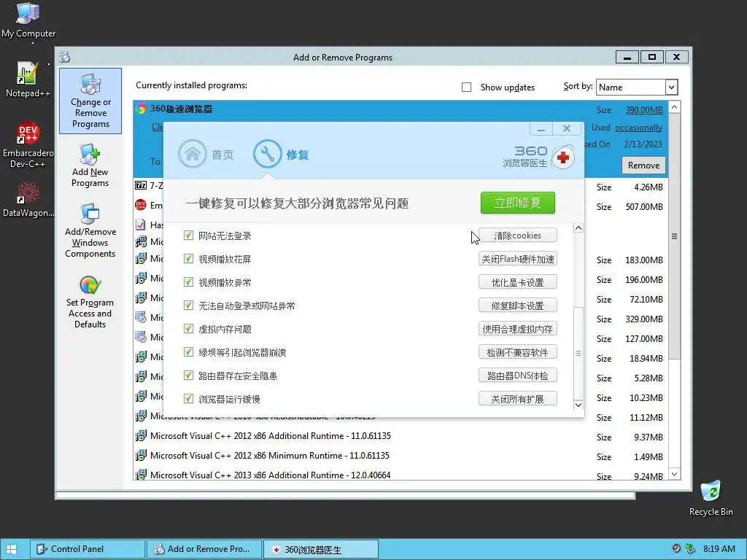Viewport: 747px width, 560px height.
Task: Click the 360极速浏览器 program icon
Action: [x=141, y=109]
